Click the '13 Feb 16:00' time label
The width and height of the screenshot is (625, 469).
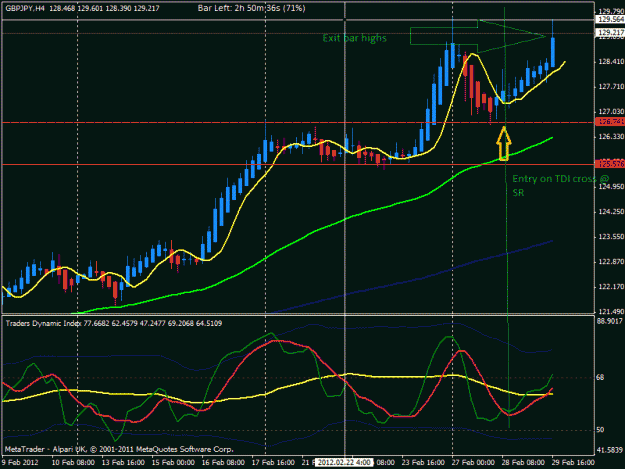click(123, 462)
